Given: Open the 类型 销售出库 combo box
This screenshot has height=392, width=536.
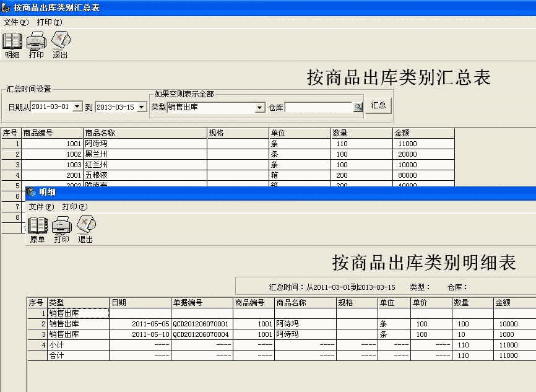Looking at the screenshot, I should click(260, 107).
